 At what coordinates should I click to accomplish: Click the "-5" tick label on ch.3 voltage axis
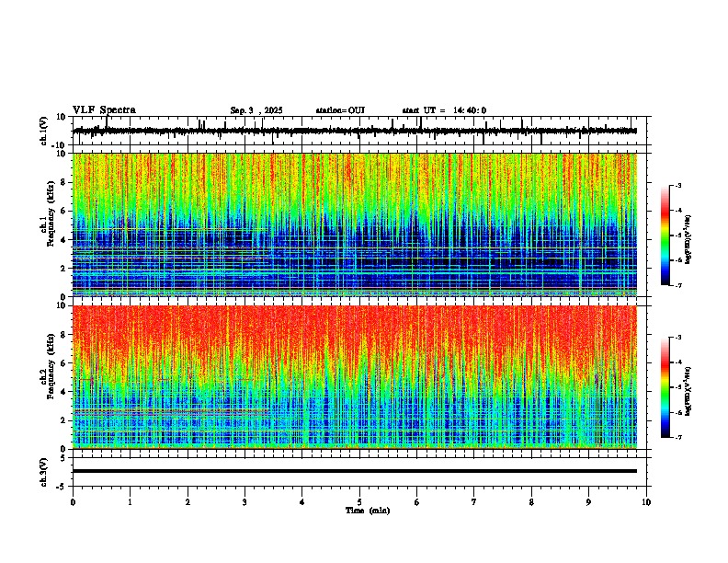coord(63,487)
